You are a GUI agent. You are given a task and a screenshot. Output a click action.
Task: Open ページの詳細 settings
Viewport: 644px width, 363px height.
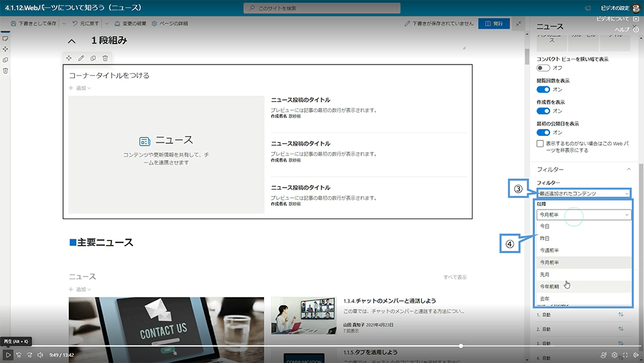[x=169, y=24]
